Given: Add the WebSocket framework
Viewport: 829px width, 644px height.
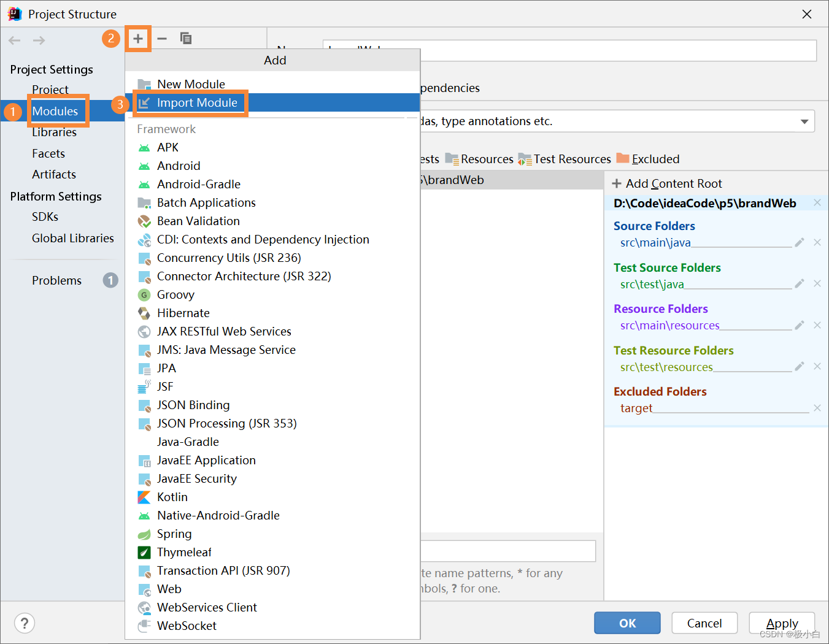Looking at the screenshot, I should tap(272, 626).
